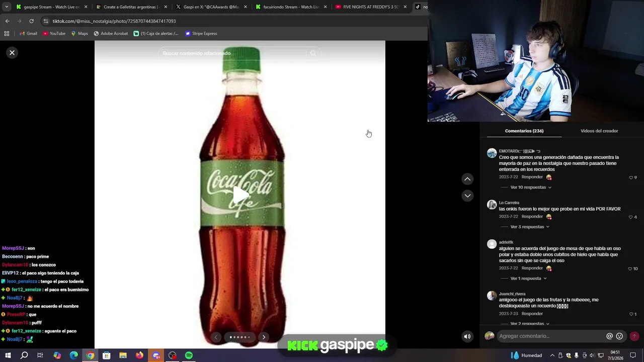
Task: Switch to 'Videos del creador' tab
Action: (599, 131)
